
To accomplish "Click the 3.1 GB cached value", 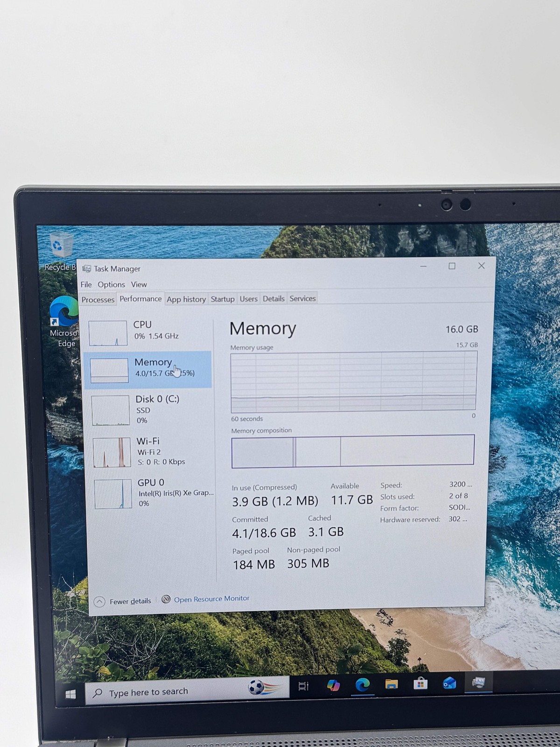I will click(x=326, y=532).
